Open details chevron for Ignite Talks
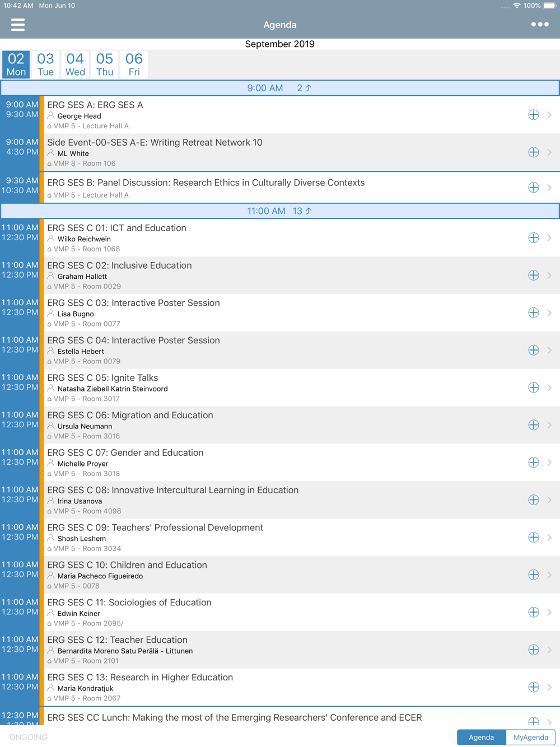 coord(549,388)
